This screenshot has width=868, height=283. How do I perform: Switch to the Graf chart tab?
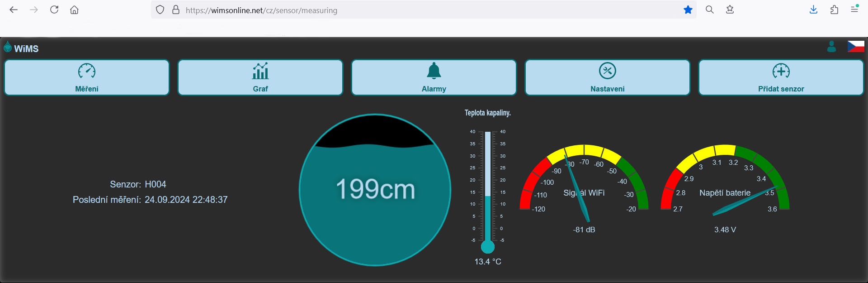pos(260,77)
